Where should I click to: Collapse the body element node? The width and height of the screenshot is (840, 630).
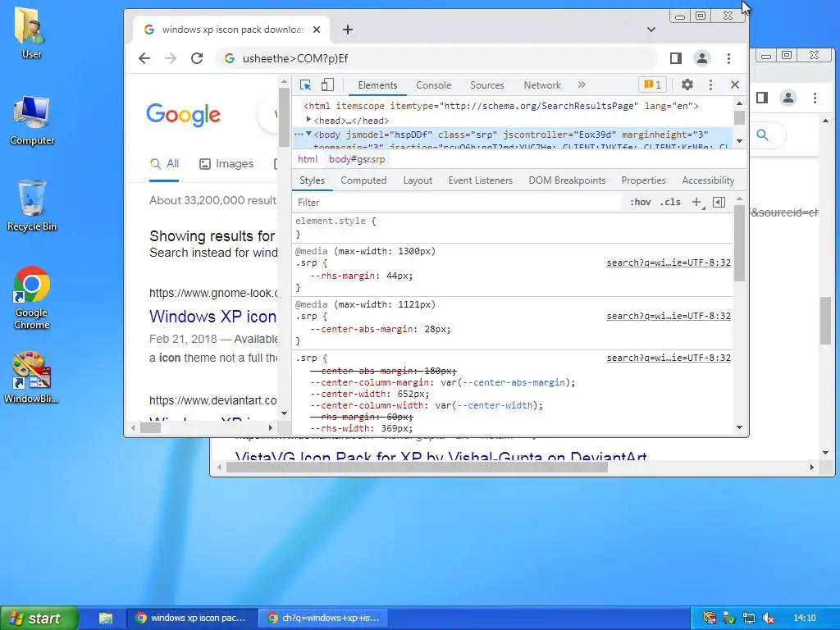[308, 134]
